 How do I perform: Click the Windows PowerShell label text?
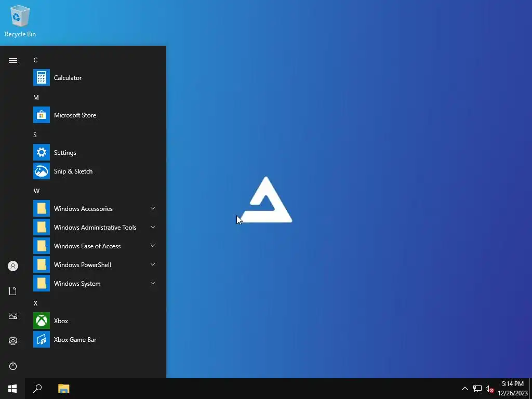[x=83, y=264]
